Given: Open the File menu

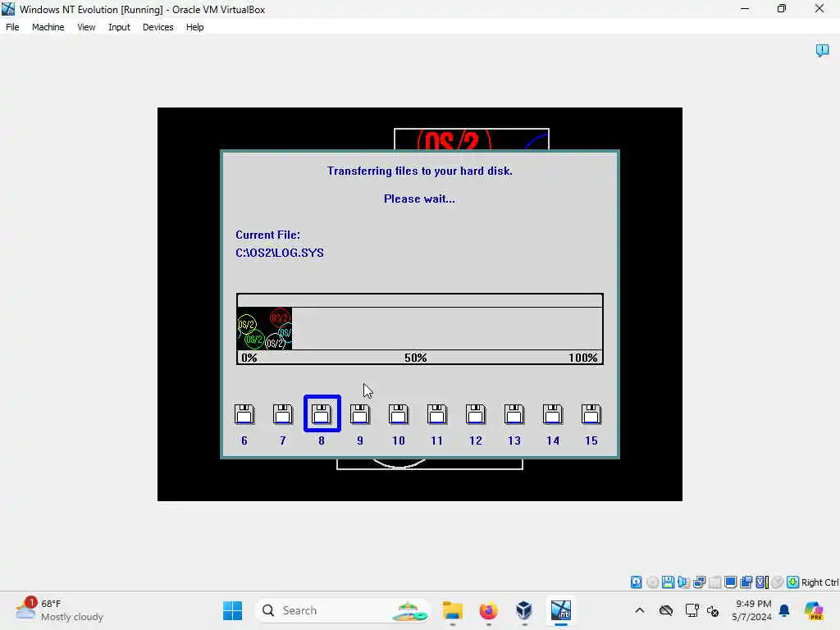Looking at the screenshot, I should click(12, 27).
